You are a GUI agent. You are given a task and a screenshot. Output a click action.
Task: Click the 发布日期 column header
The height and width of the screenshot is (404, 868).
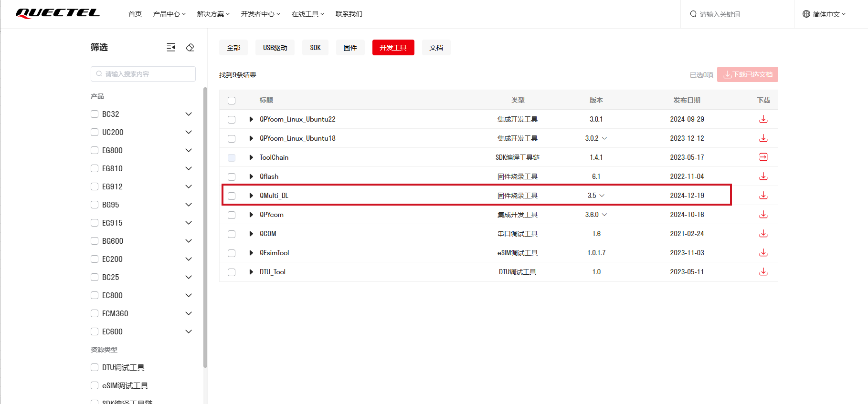click(x=687, y=100)
